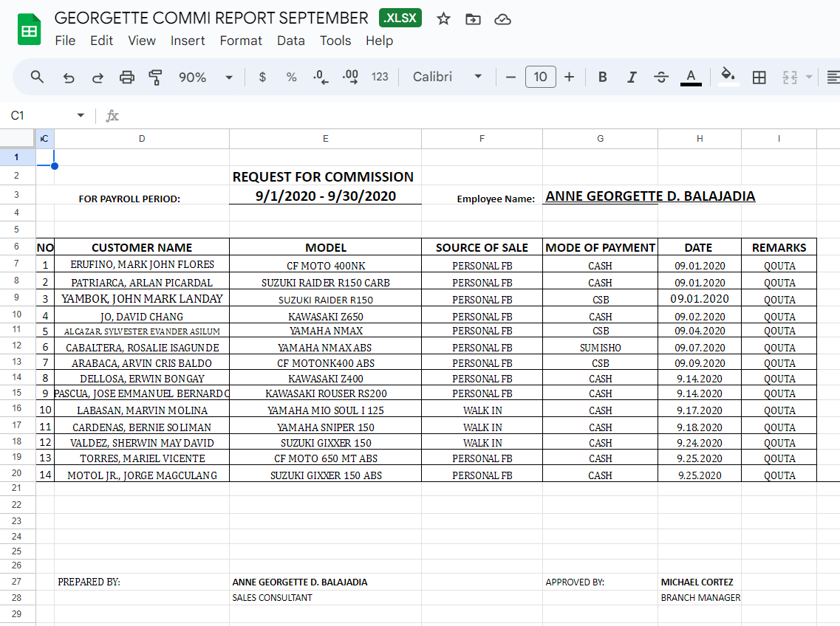Image resolution: width=840 pixels, height=626 pixels.
Task: Expand the Name box dropdown arrow
Action: [x=81, y=115]
